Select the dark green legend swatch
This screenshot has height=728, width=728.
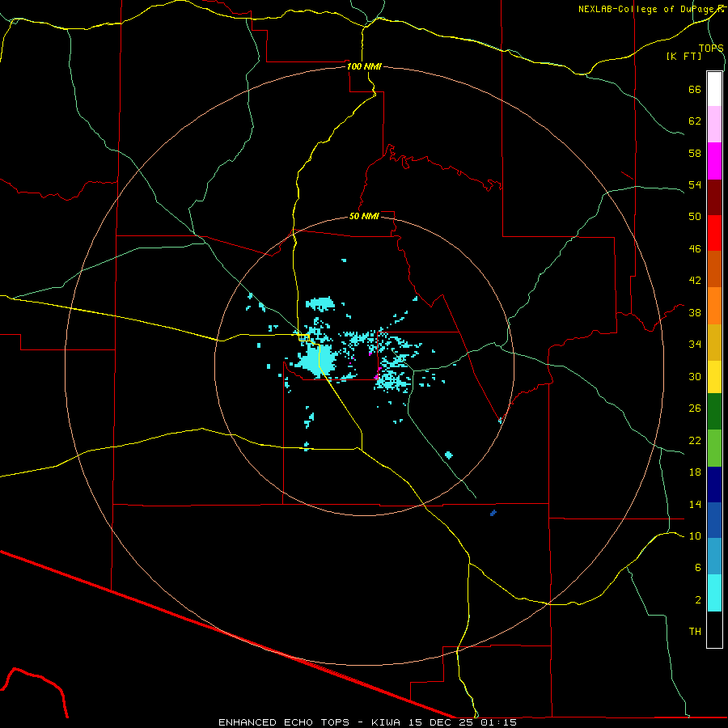coord(714,412)
